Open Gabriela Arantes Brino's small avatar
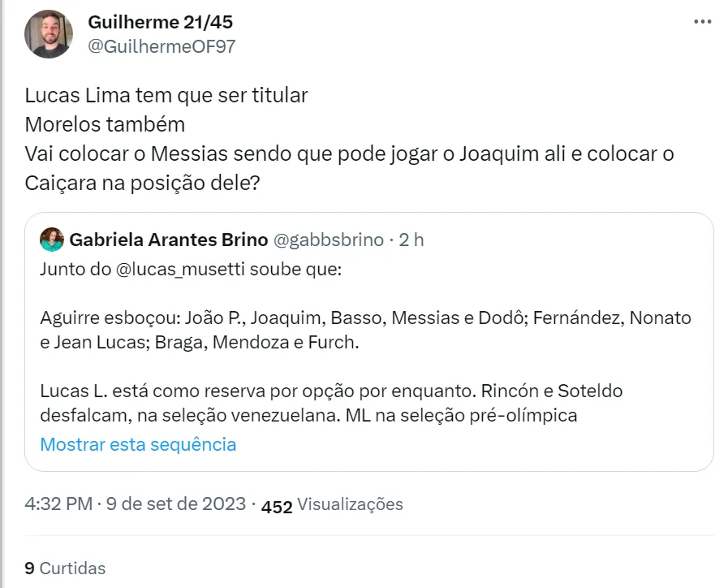Screen dimensions: 728x588 coord(52,240)
